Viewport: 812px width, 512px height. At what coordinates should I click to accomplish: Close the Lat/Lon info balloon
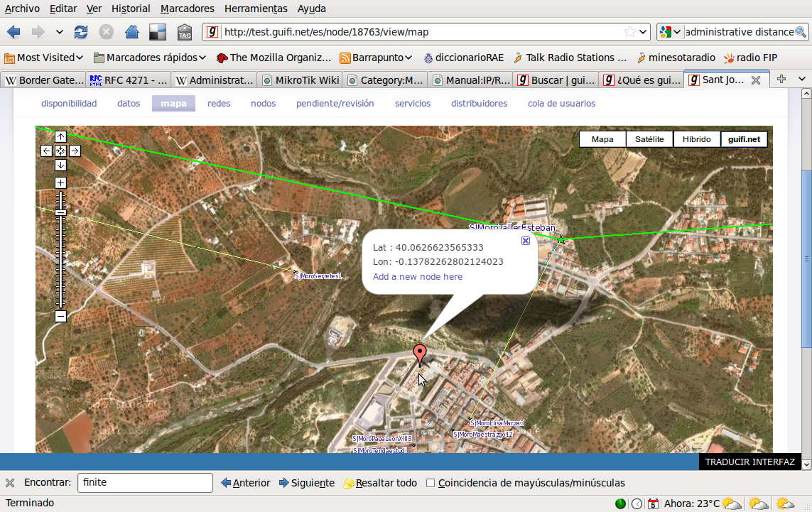(x=526, y=241)
